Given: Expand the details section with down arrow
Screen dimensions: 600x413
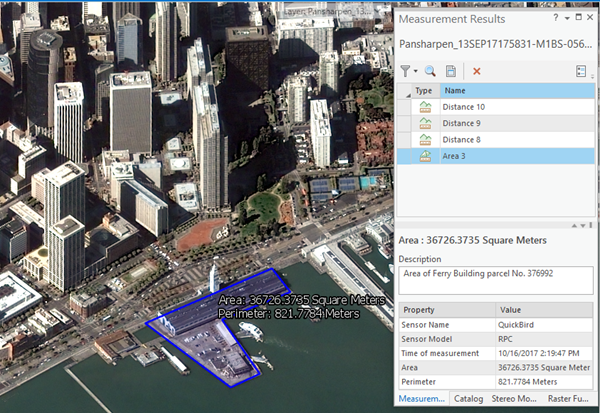Looking at the screenshot, I should [583, 225].
